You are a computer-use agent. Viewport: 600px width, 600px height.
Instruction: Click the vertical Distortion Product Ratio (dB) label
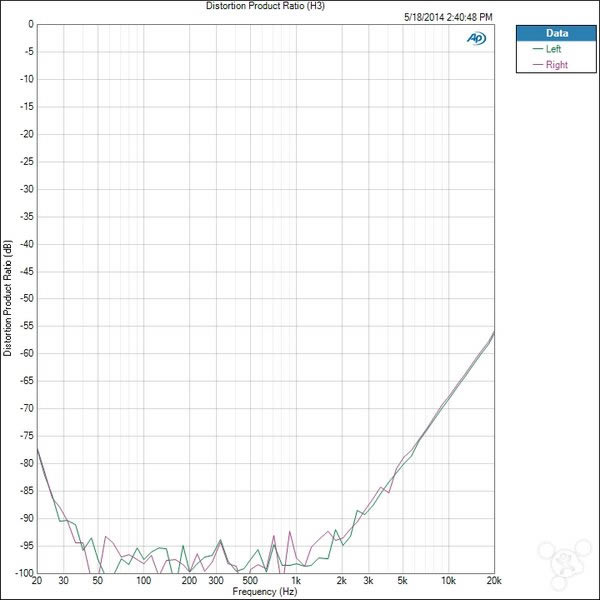coord(8,298)
